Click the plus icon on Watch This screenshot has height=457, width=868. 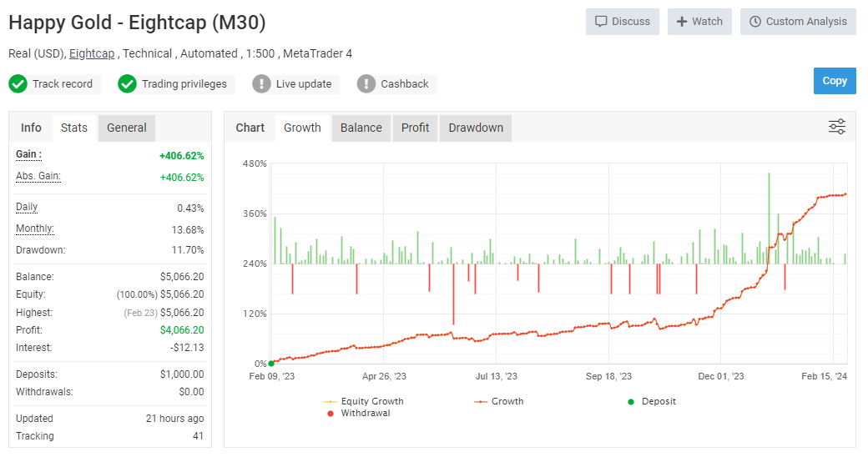tap(682, 22)
